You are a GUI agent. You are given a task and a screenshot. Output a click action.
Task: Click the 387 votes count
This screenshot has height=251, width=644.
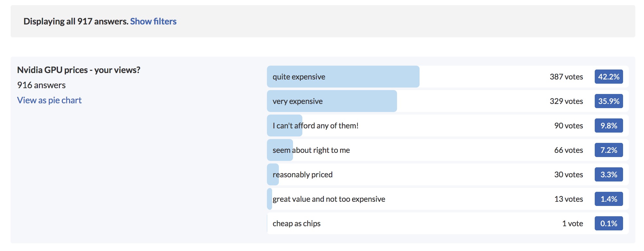pyautogui.click(x=566, y=77)
